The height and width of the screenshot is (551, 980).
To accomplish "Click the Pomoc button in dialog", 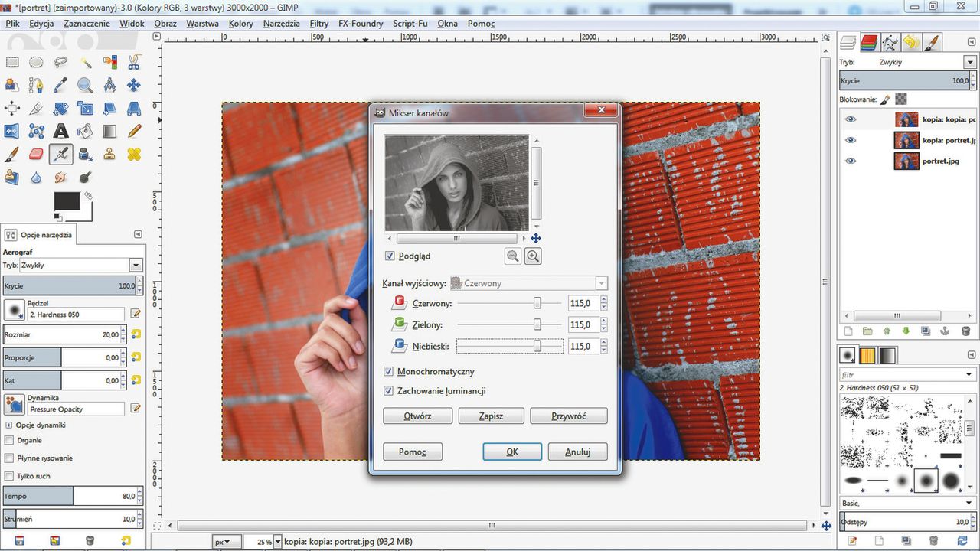I will tap(412, 452).
